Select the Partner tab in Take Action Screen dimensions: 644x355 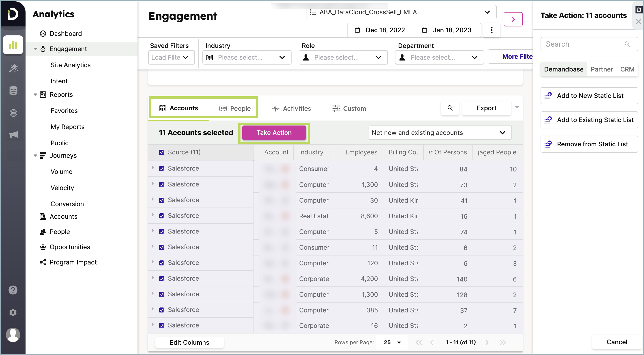point(601,69)
